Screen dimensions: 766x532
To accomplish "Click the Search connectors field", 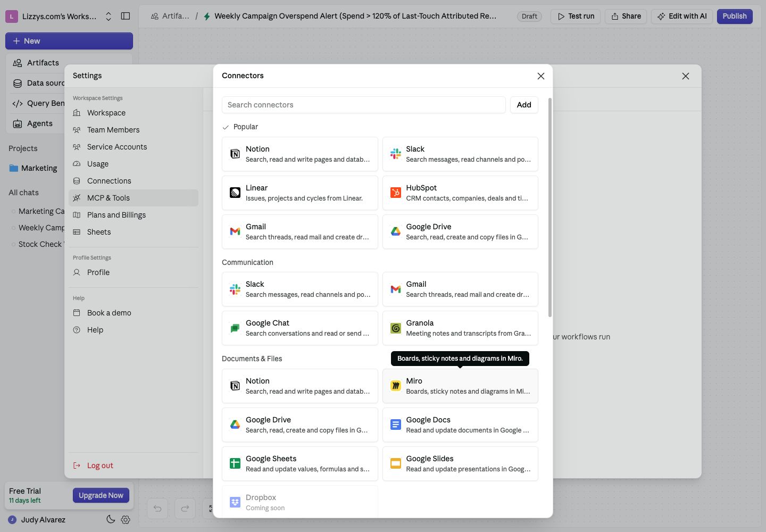I will (x=364, y=105).
